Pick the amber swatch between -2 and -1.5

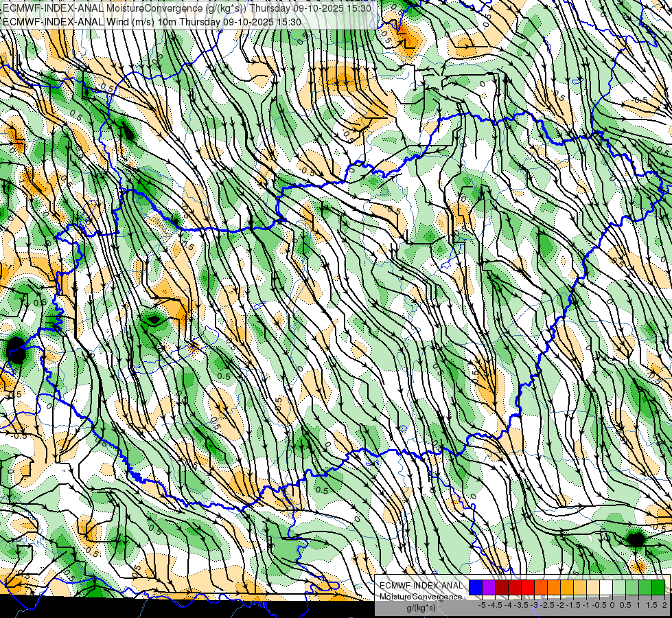tap(567, 587)
